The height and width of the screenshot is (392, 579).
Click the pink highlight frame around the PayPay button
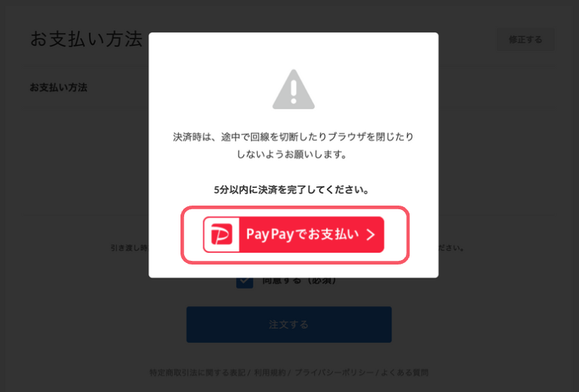(295, 234)
